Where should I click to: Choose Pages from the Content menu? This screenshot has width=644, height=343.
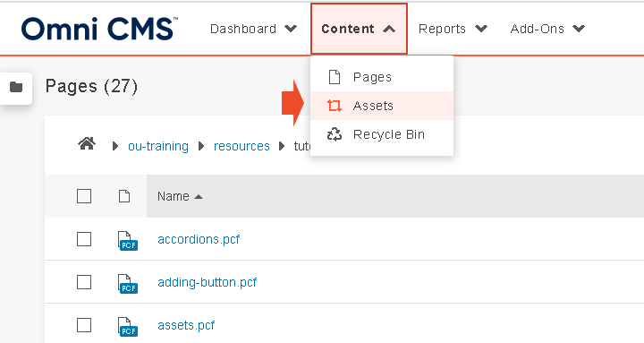tap(382, 77)
